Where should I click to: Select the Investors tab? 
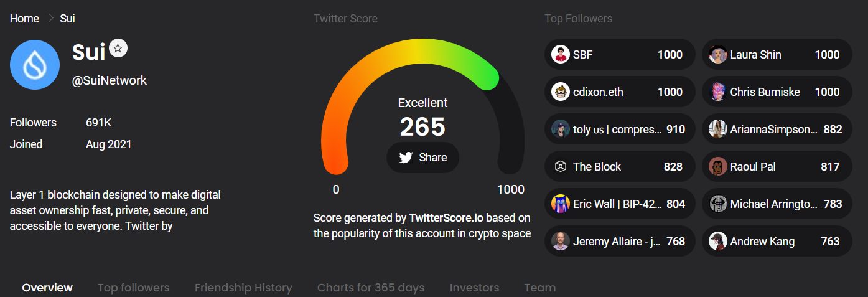coord(474,288)
